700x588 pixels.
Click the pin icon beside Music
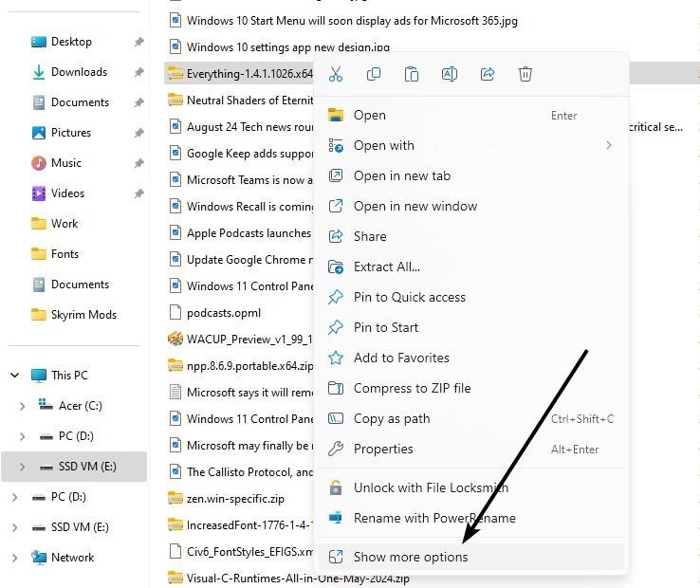click(x=138, y=163)
